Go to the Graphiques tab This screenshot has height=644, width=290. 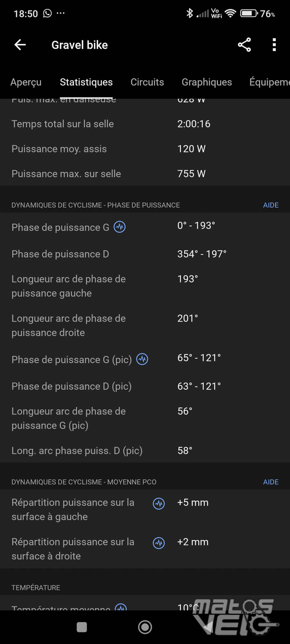(207, 82)
